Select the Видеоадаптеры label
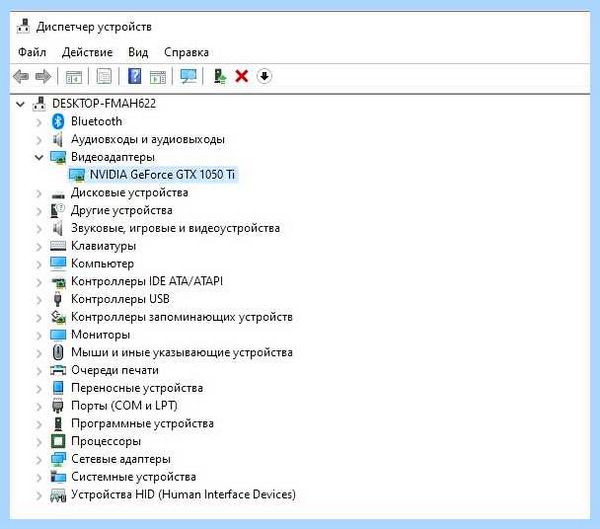 pyautogui.click(x=113, y=157)
